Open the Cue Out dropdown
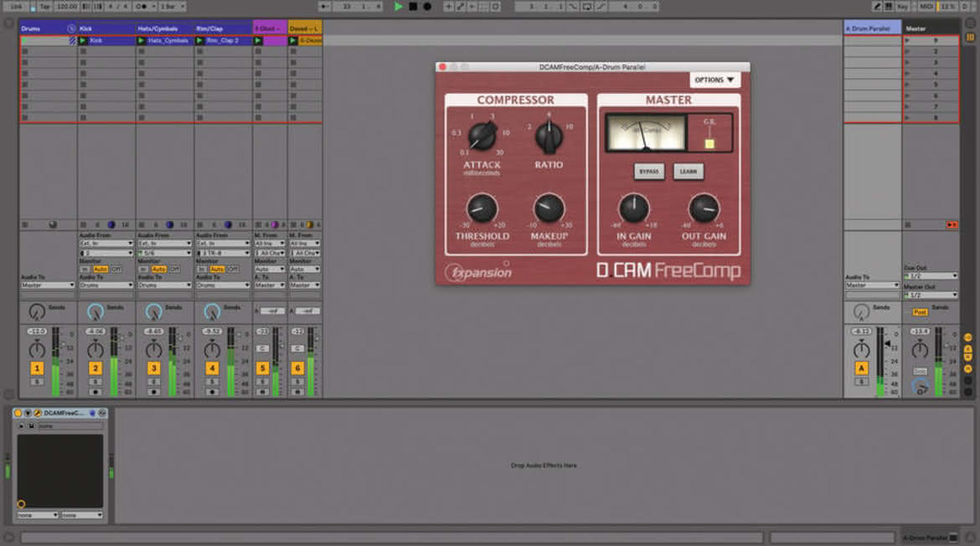The width and height of the screenshot is (980, 546). pyautogui.click(x=931, y=276)
